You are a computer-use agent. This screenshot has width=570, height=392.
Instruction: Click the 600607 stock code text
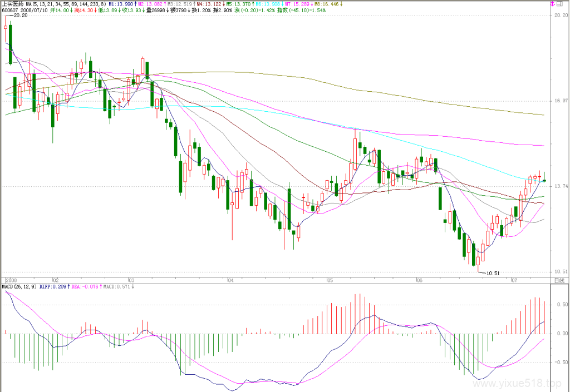point(10,10)
